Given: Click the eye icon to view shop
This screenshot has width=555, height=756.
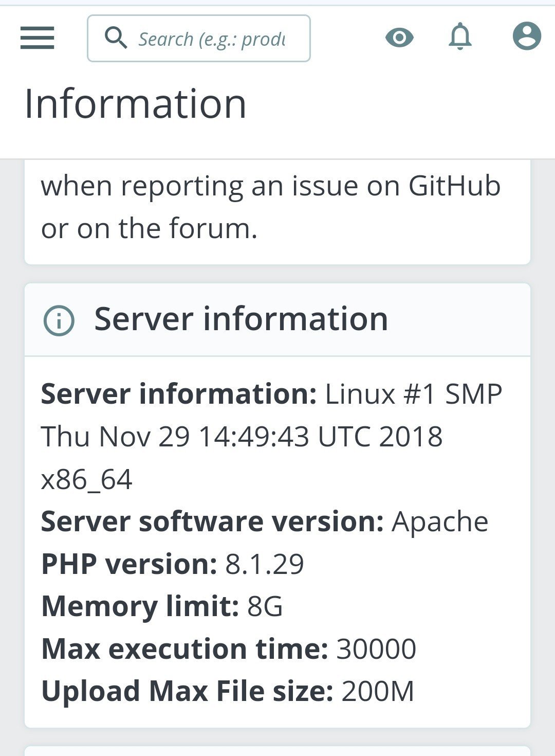Looking at the screenshot, I should click(399, 38).
